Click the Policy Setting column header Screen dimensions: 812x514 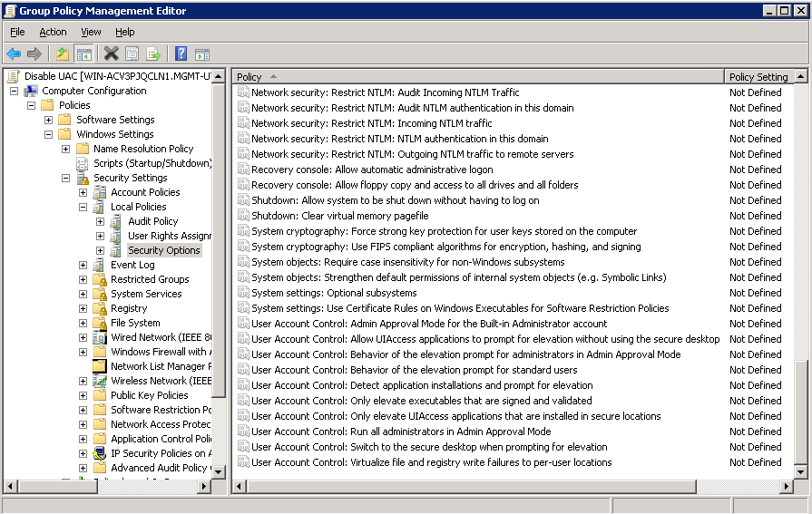tap(758, 77)
